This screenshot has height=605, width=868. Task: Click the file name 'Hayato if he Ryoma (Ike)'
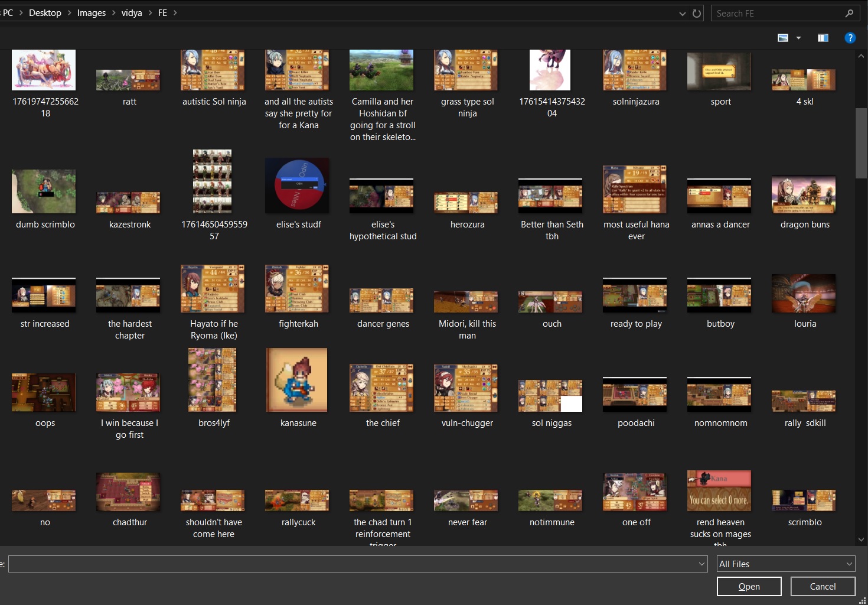click(x=214, y=330)
